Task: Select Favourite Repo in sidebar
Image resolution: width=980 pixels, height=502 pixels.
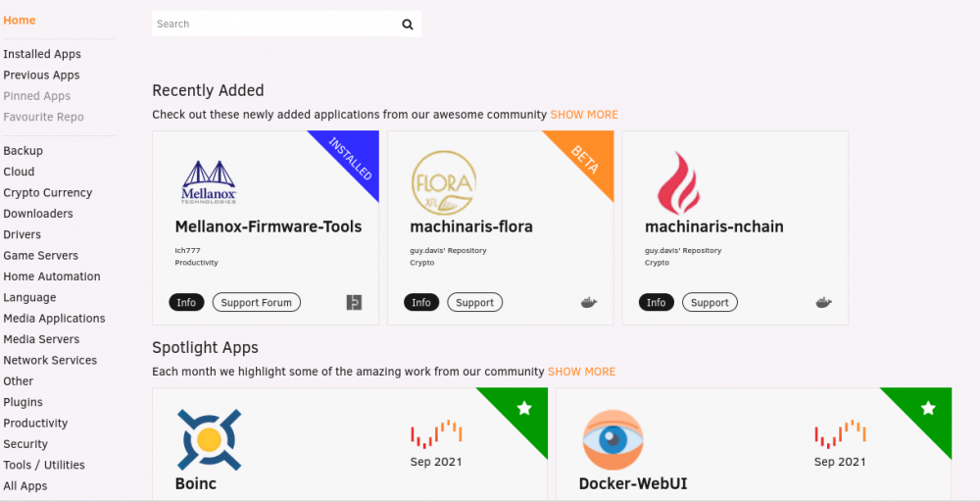Action: [x=43, y=117]
